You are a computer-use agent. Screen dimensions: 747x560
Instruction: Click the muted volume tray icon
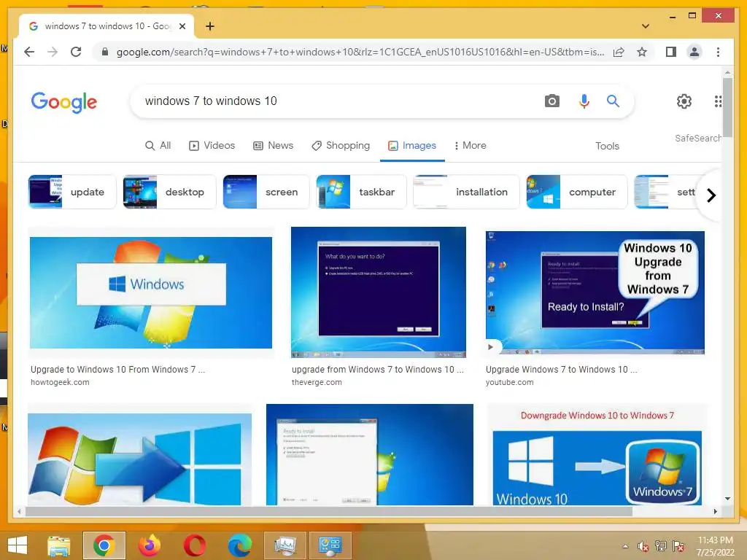[x=643, y=546]
